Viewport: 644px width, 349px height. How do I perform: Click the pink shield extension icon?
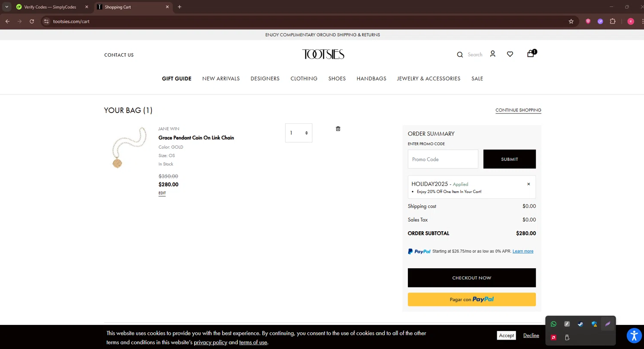(x=588, y=21)
